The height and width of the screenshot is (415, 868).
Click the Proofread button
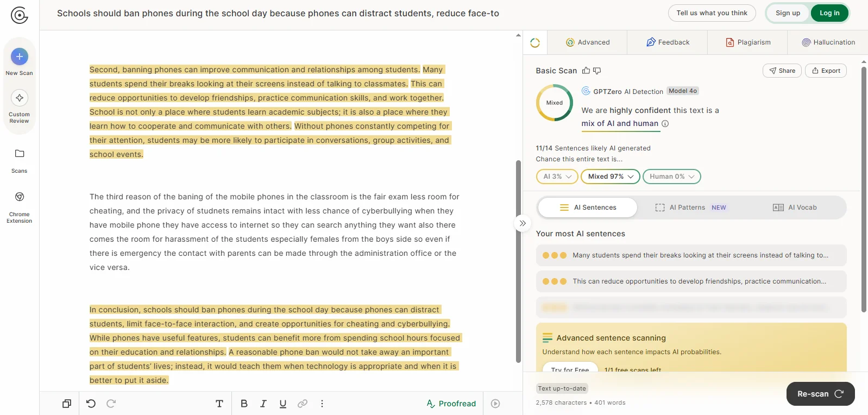tap(451, 404)
